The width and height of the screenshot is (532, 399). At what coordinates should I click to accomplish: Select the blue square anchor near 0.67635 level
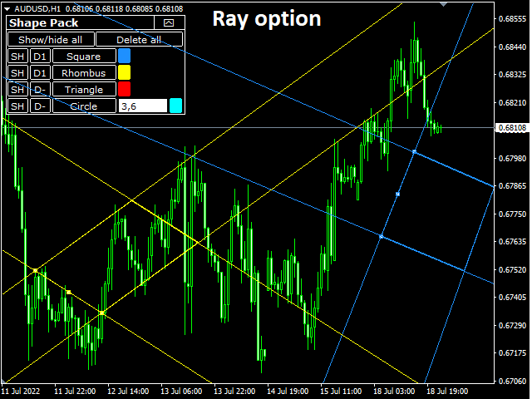pyautogui.click(x=381, y=236)
